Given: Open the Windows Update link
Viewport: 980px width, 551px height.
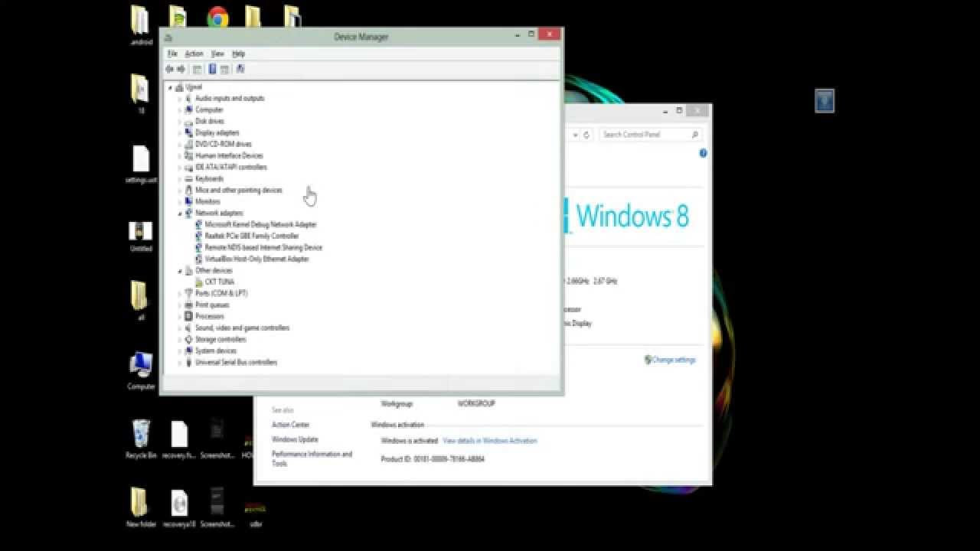Looking at the screenshot, I should tap(295, 439).
